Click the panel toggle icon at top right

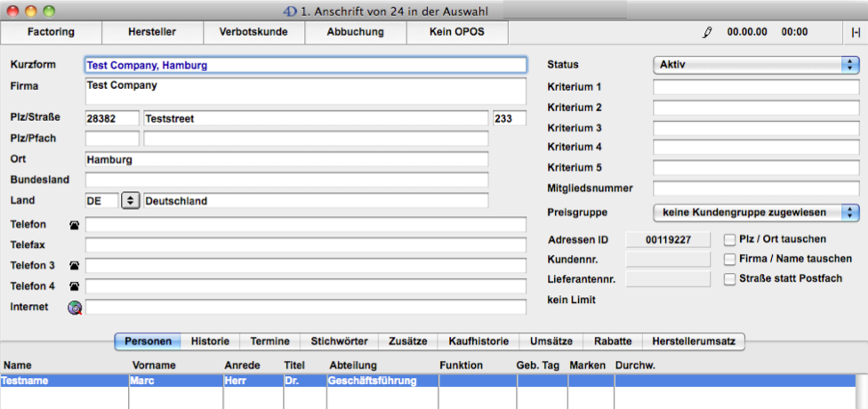tap(856, 32)
